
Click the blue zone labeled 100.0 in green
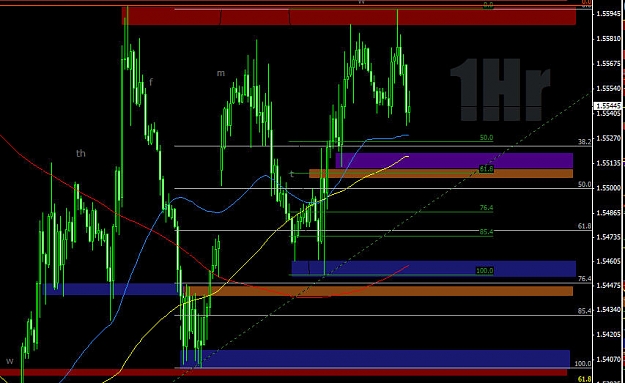pyautogui.click(x=434, y=269)
